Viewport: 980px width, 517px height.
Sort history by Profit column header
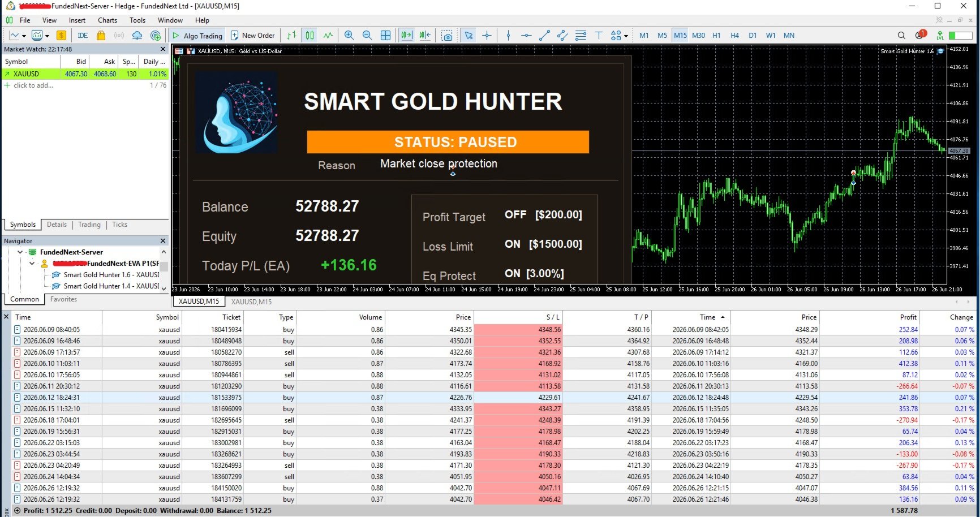coord(908,317)
